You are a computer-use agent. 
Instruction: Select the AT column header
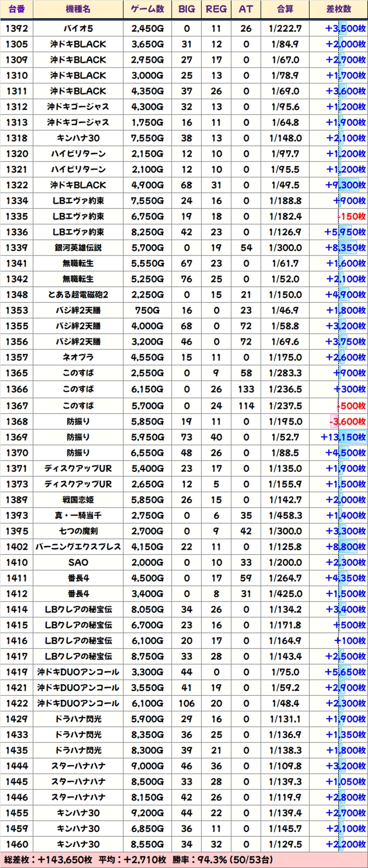pyautogui.click(x=246, y=9)
